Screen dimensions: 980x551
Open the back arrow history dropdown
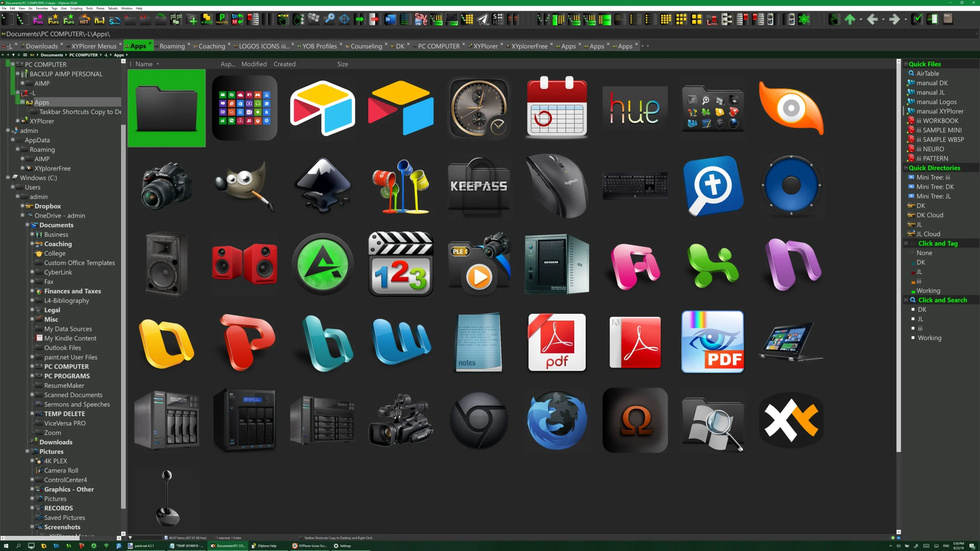point(884,19)
